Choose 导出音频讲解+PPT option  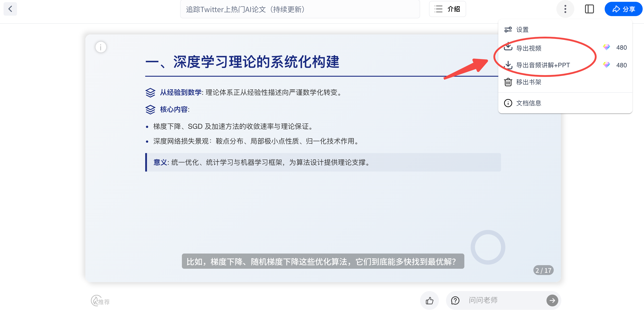pos(543,65)
